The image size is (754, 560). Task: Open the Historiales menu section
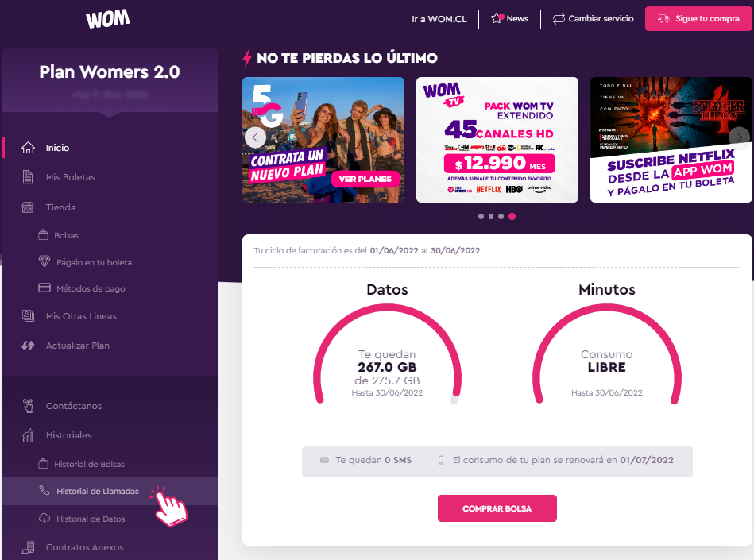[x=68, y=435]
